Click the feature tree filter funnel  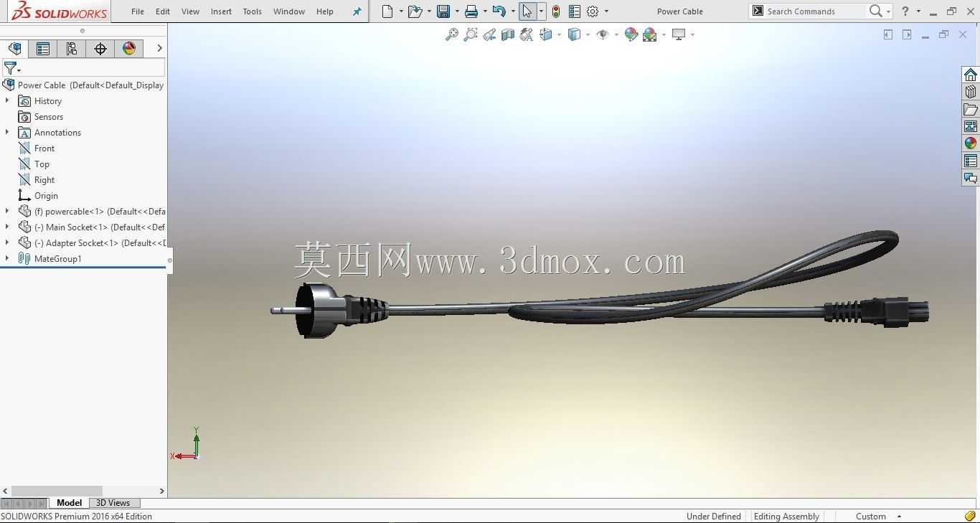click(10, 68)
